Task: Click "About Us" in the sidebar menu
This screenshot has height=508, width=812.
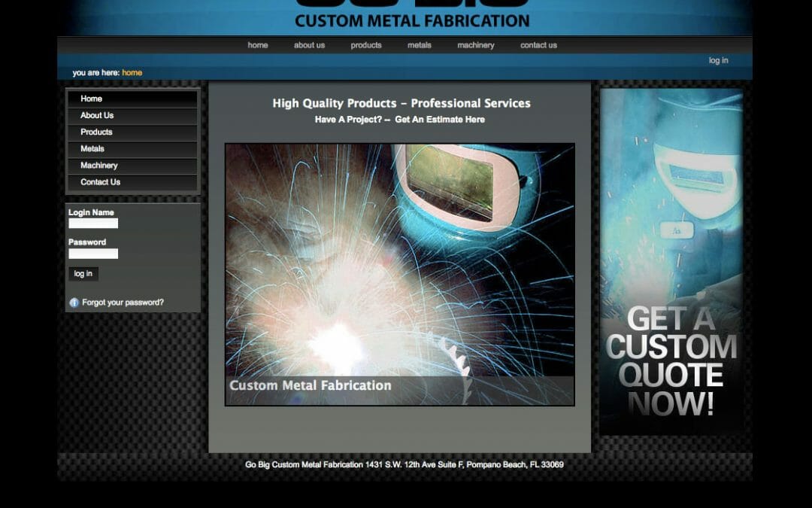Action: [96, 115]
